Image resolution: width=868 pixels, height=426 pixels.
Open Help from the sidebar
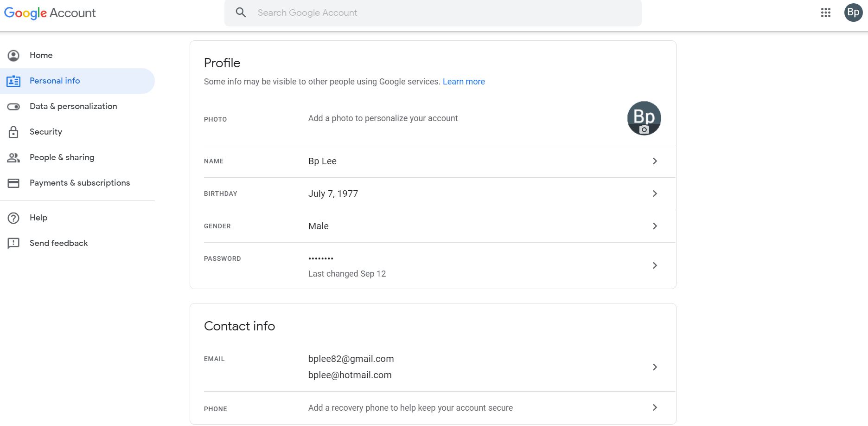(x=77, y=218)
